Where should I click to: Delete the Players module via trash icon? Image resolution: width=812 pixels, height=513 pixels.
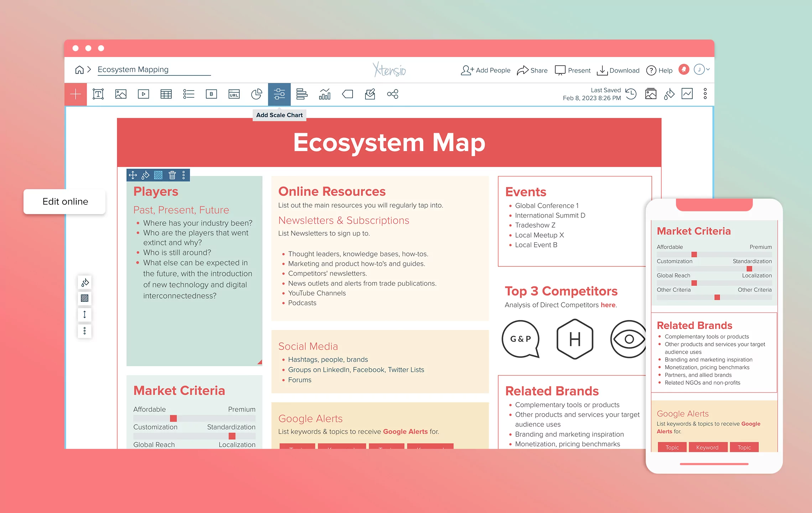tap(171, 175)
